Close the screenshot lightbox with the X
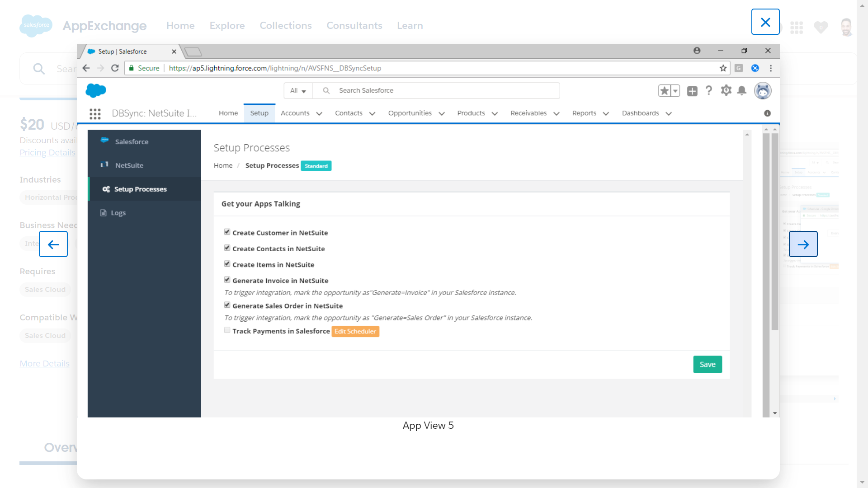Image resolution: width=868 pixels, height=488 pixels. point(765,22)
